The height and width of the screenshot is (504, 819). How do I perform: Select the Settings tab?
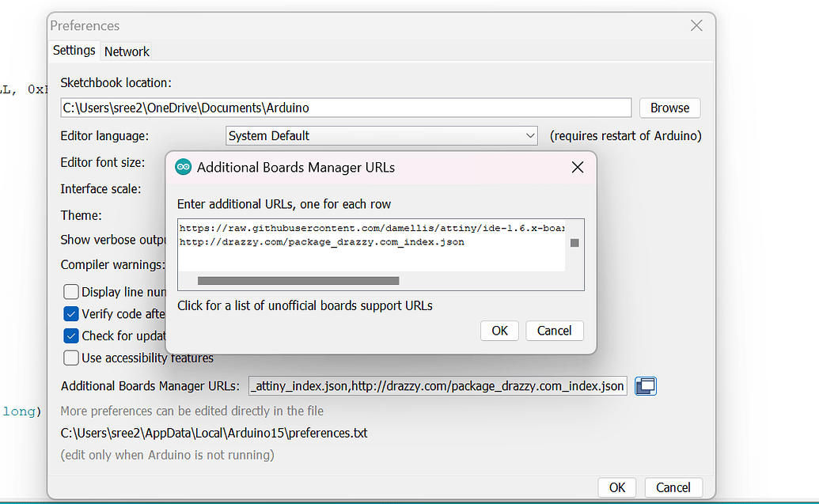pyautogui.click(x=74, y=51)
